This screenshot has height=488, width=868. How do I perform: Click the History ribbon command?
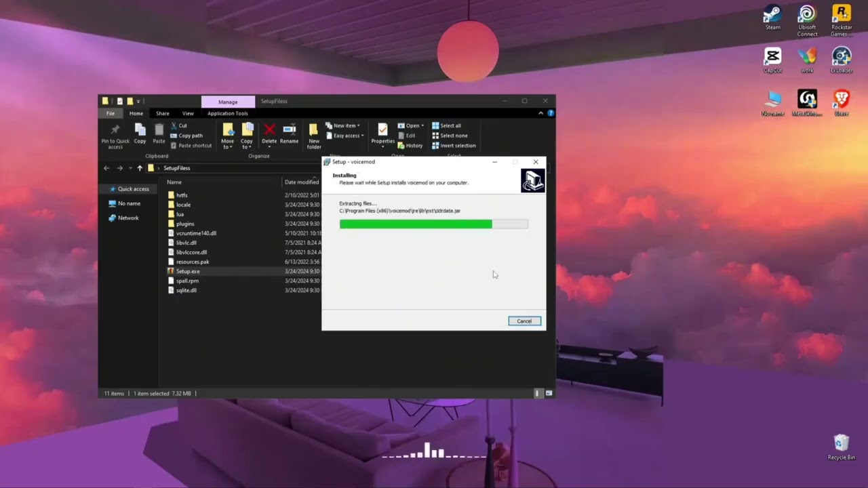click(410, 146)
